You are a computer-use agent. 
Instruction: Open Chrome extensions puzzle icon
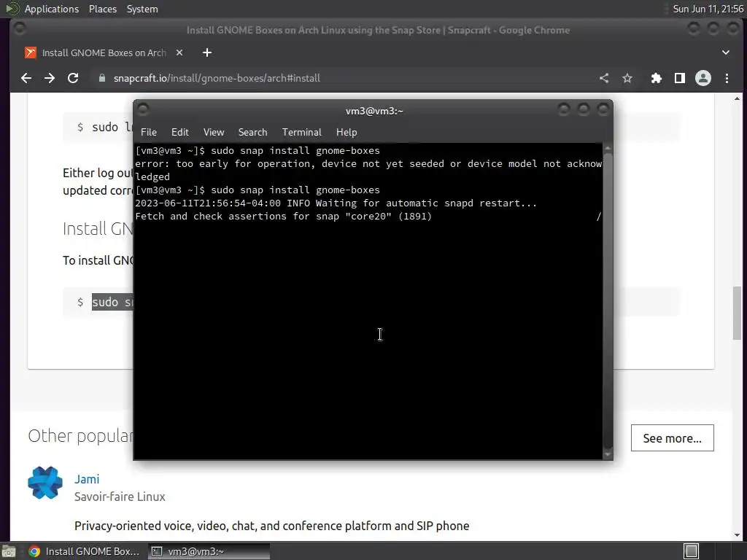(657, 78)
